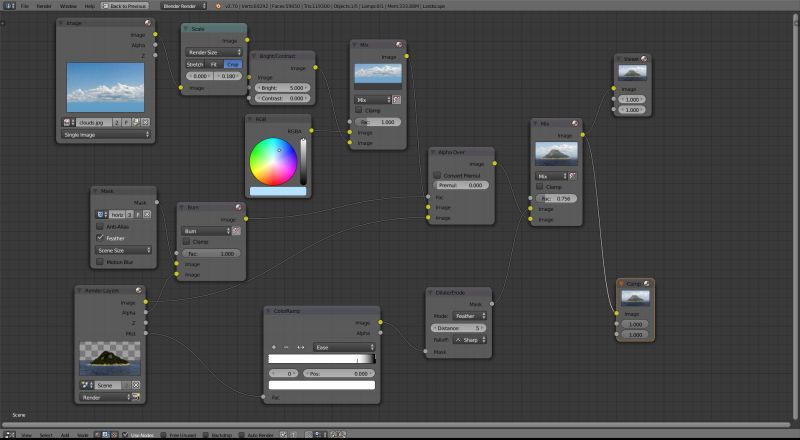Enable Backdrop checkbox in bottom header
The image size is (800, 440).
(206, 435)
